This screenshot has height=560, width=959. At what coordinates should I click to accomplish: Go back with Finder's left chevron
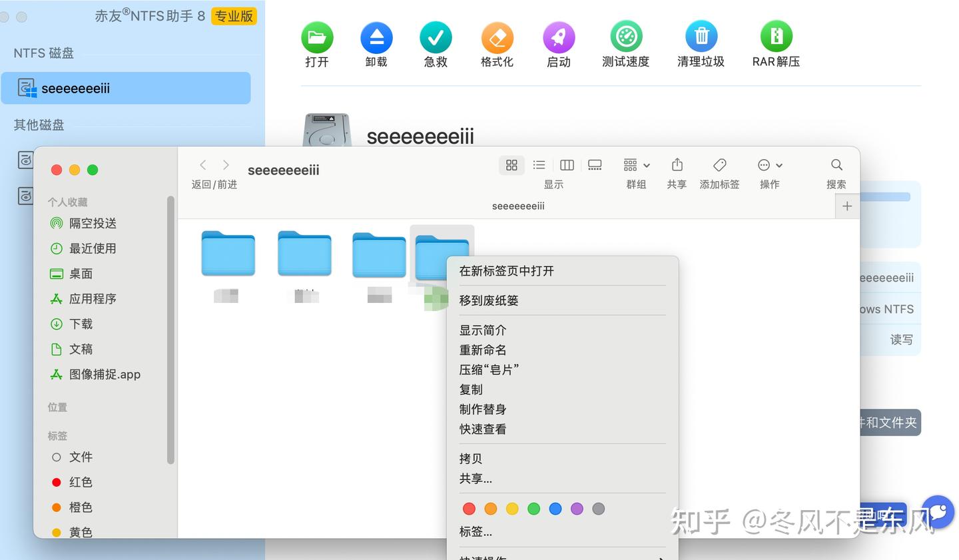pos(203,164)
